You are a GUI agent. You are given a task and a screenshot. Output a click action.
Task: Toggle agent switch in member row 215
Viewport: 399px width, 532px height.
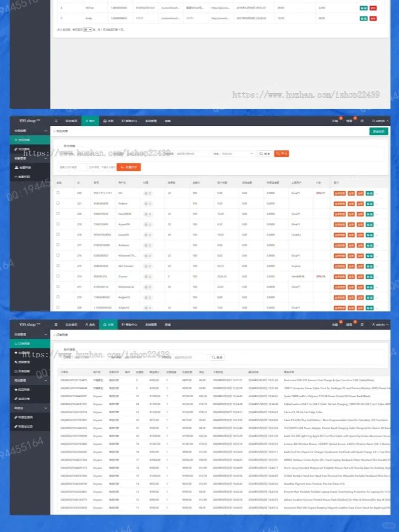pos(148,266)
